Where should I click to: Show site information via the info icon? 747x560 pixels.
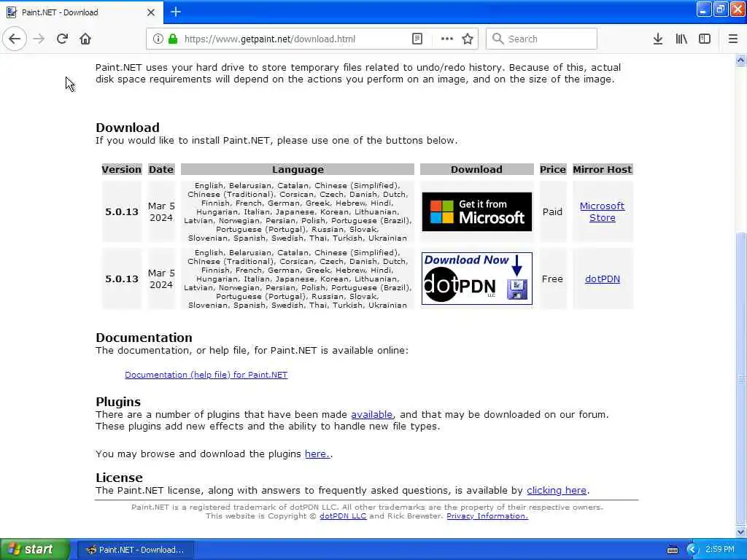(x=158, y=39)
